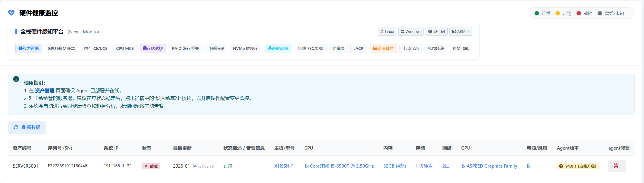Select the 底层基建 category tag
The width and height of the screenshot is (644, 183).
383,49
